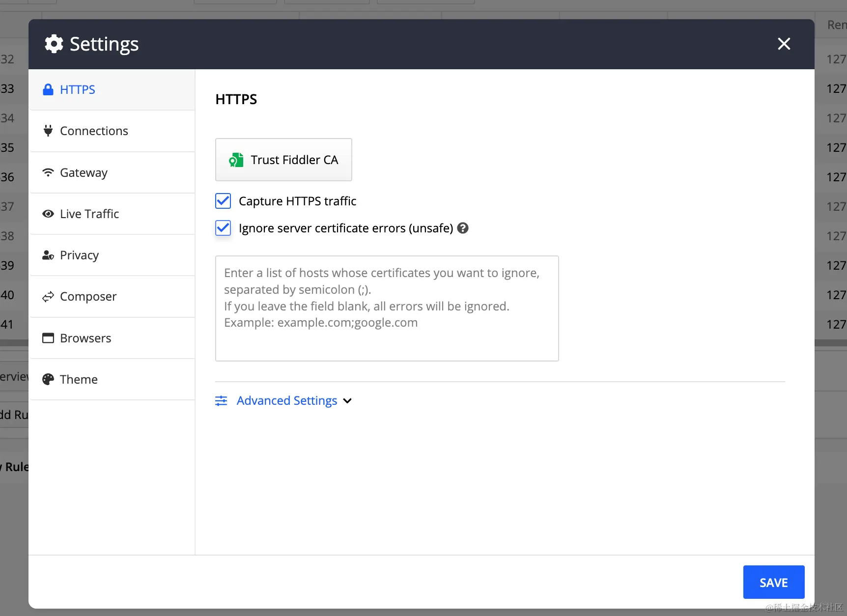Click the Gateway wifi icon
Viewport: 847px width, 616px height.
click(48, 172)
